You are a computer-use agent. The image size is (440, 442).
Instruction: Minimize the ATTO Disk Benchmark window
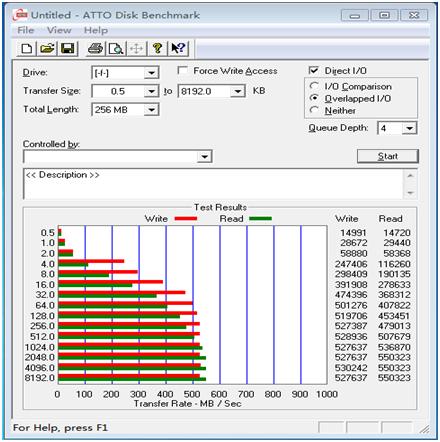click(355, 15)
